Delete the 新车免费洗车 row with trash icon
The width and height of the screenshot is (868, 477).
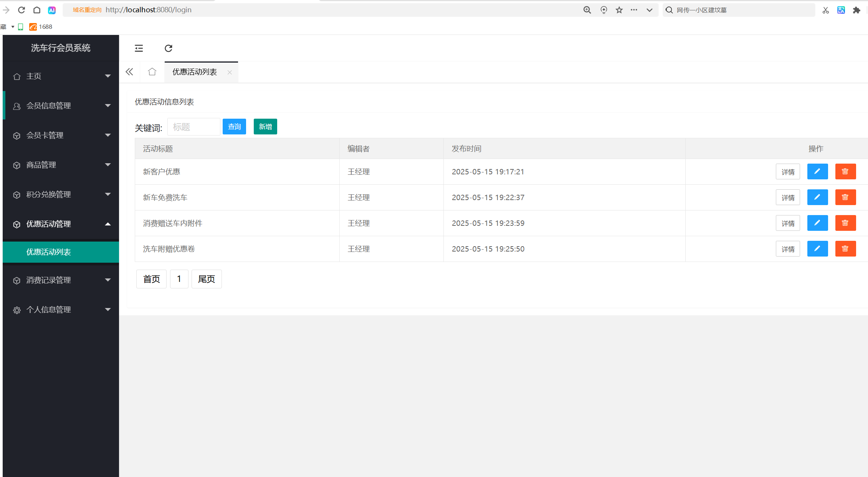tap(845, 197)
